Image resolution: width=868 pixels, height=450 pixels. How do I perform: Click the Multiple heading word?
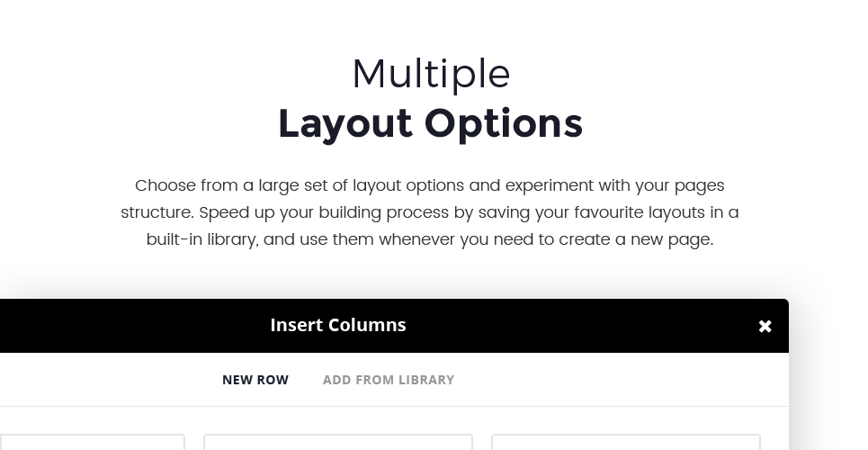(x=431, y=75)
